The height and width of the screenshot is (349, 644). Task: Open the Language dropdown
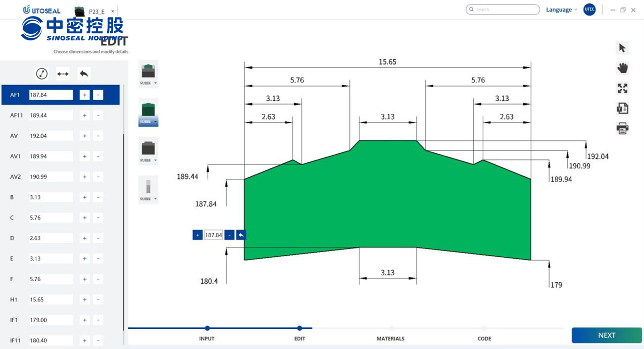pyautogui.click(x=561, y=10)
